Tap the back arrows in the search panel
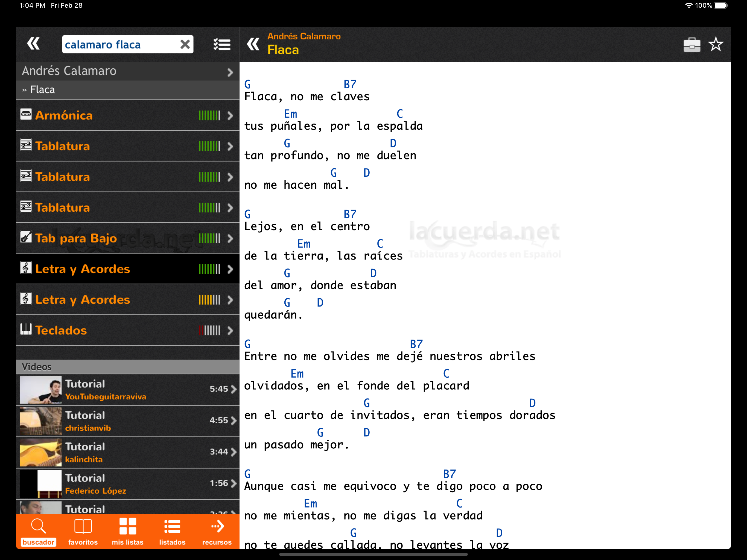Viewport: 747px width, 560px height. (33, 44)
